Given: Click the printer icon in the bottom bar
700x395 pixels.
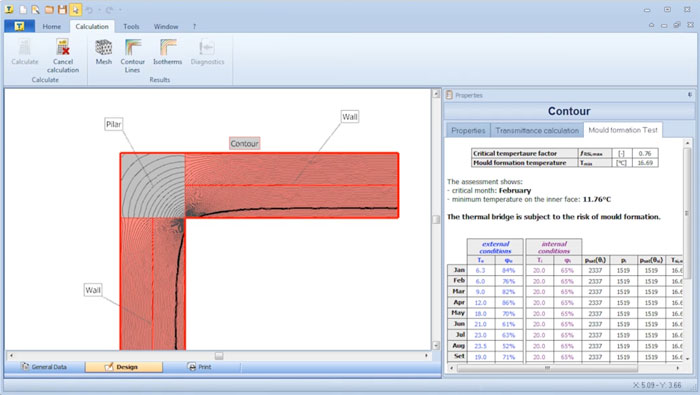Looking at the screenshot, I should 192,367.
